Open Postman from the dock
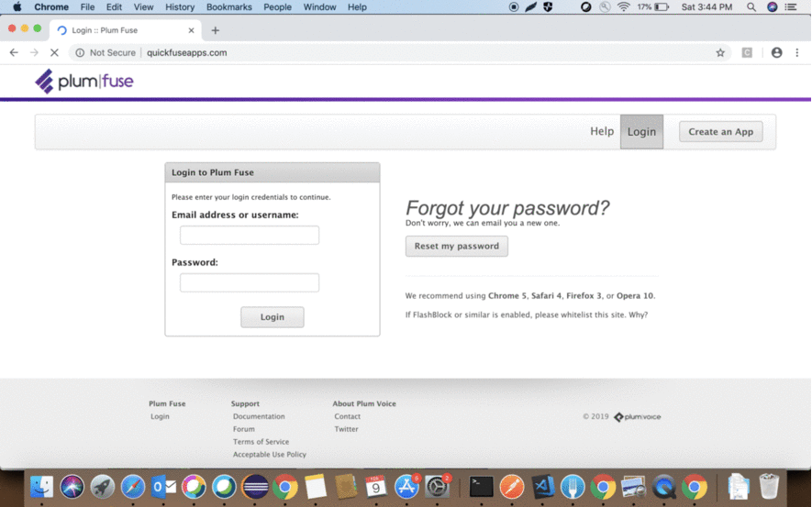This screenshot has width=812, height=507. tap(512, 486)
